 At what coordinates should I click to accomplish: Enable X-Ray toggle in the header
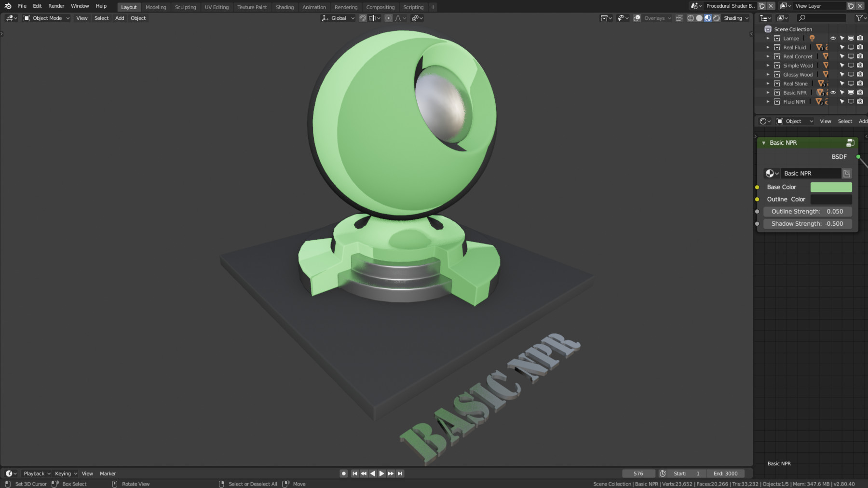680,18
